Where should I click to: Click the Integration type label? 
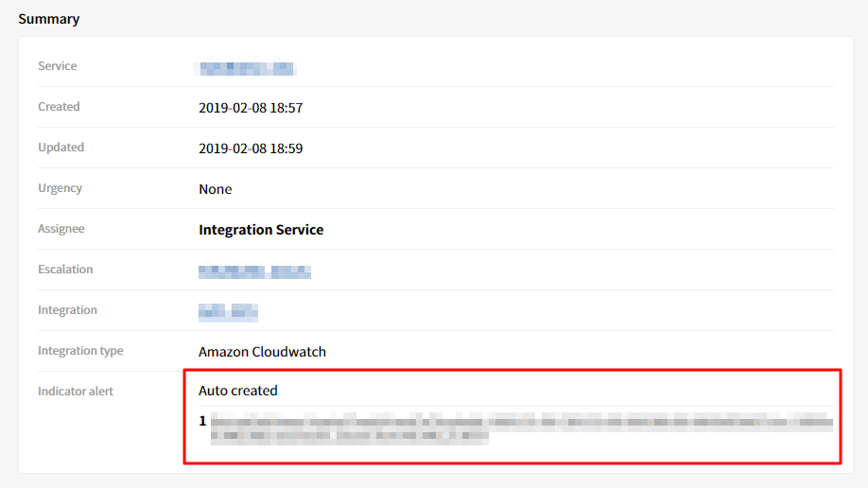[x=80, y=351]
